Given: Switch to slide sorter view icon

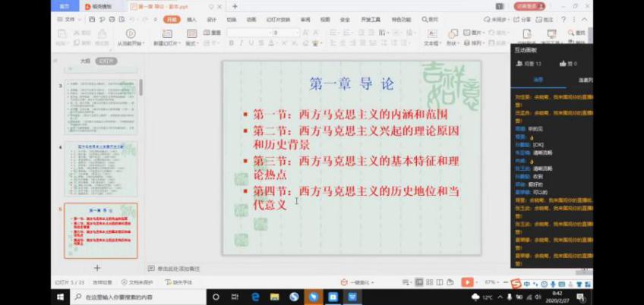Looking at the screenshot, I should pos(431,282).
